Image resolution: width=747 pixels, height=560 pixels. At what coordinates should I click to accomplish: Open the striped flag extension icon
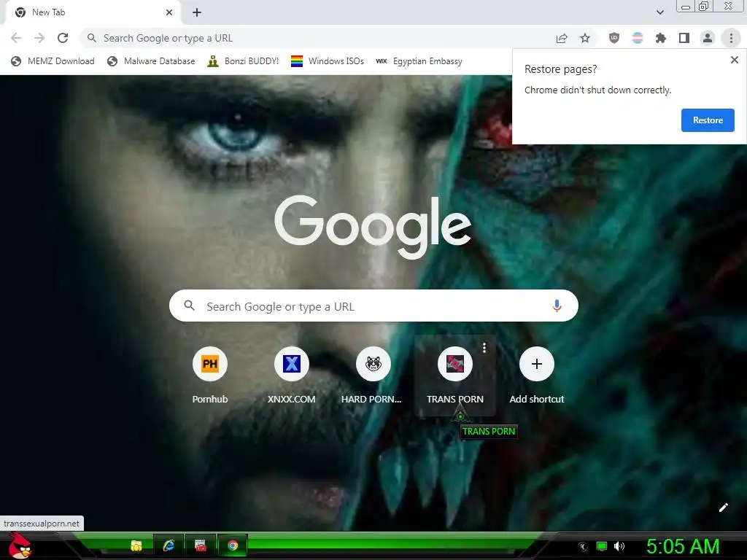tap(638, 38)
